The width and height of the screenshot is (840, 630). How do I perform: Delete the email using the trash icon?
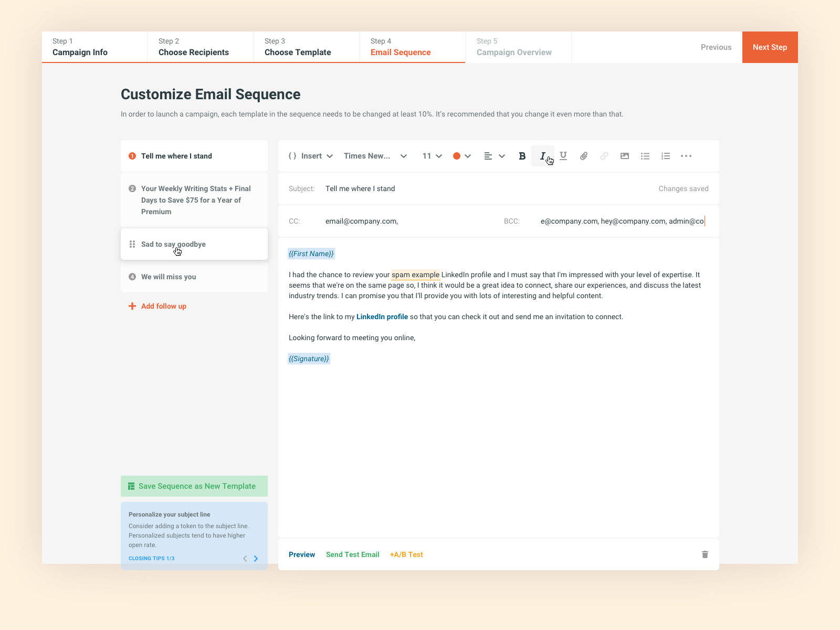tap(705, 554)
